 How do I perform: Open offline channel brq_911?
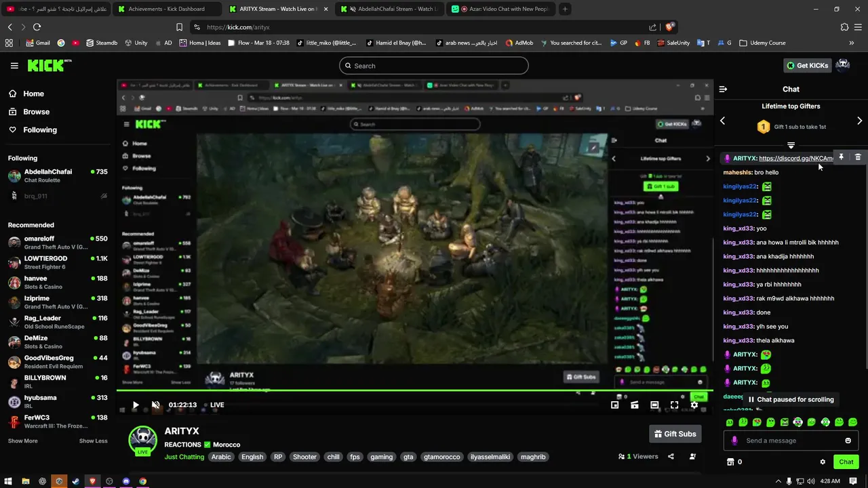tap(58, 196)
